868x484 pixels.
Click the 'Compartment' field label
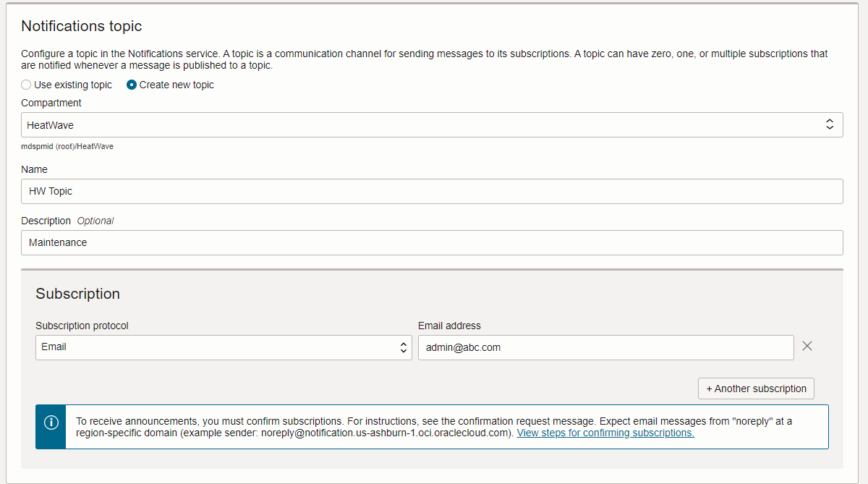51,103
